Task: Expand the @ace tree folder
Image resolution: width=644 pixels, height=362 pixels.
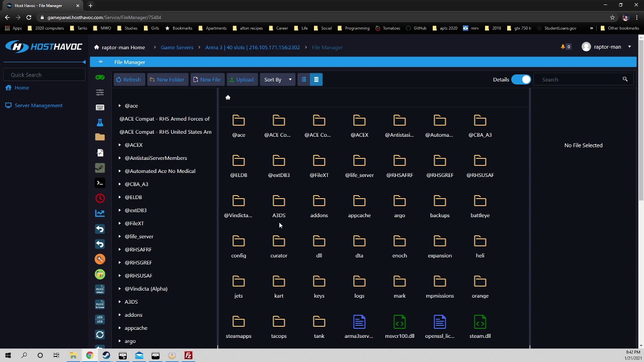Action: [120, 106]
